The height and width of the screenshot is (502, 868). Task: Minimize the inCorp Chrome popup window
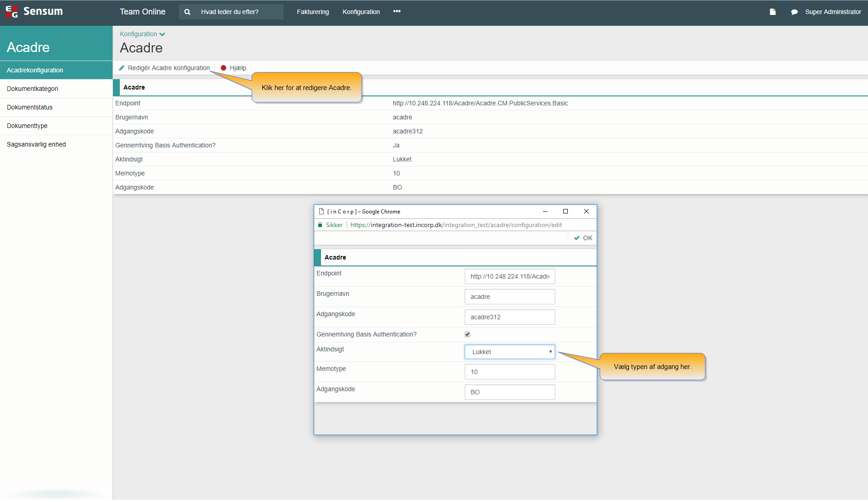point(545,211)
